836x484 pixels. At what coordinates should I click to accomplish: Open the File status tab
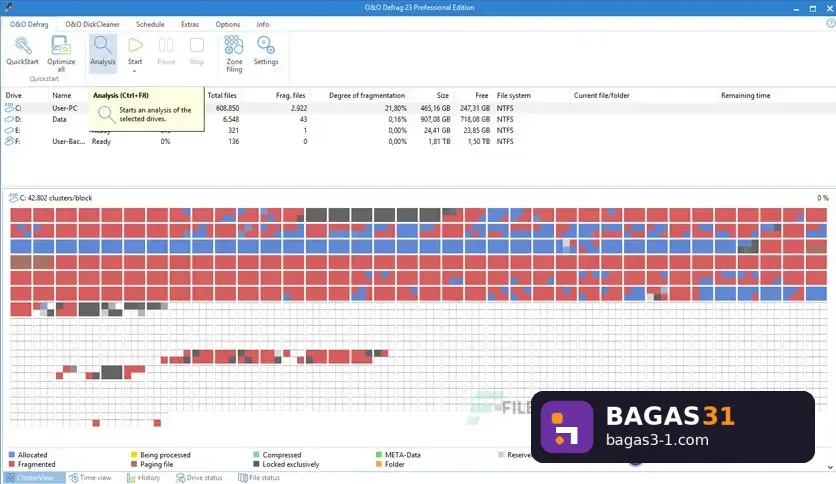pyautogui.click(x=259, y=478)
